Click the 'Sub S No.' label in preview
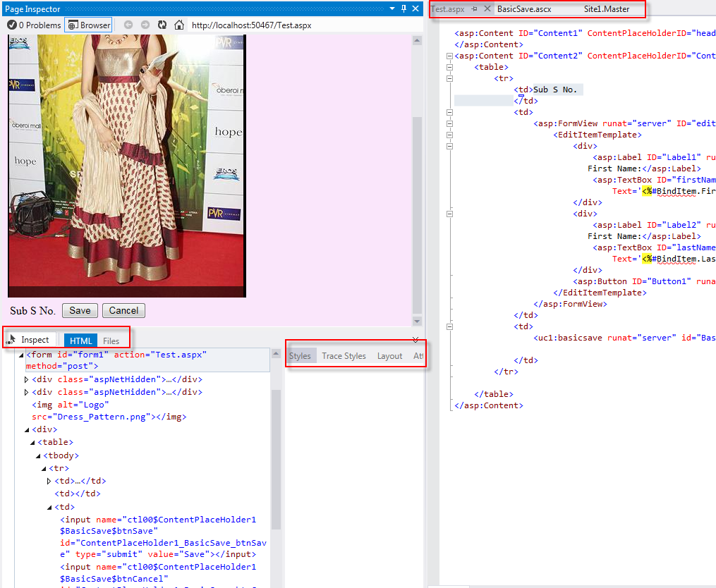Viewport: 716px width, 588px height. pos(32,311)
